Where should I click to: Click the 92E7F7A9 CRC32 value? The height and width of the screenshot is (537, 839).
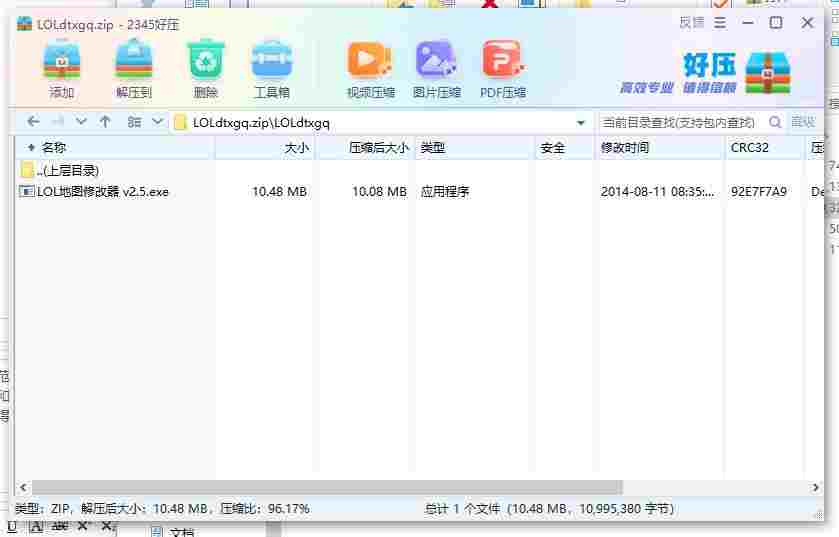pyautogui.click(x=759, y=191)
